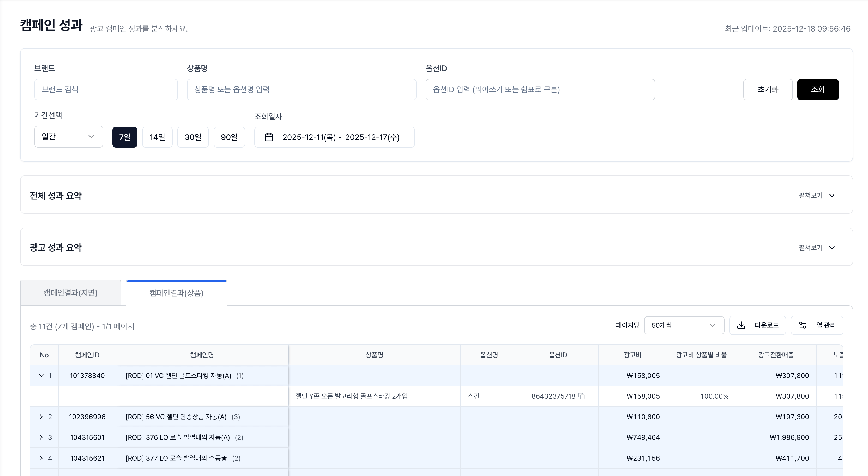Screen dimensions: 868x476
Task: Expand campaign [ROD] 56 VC 젤딘 단종상품 row
Action: click(41, 417)
